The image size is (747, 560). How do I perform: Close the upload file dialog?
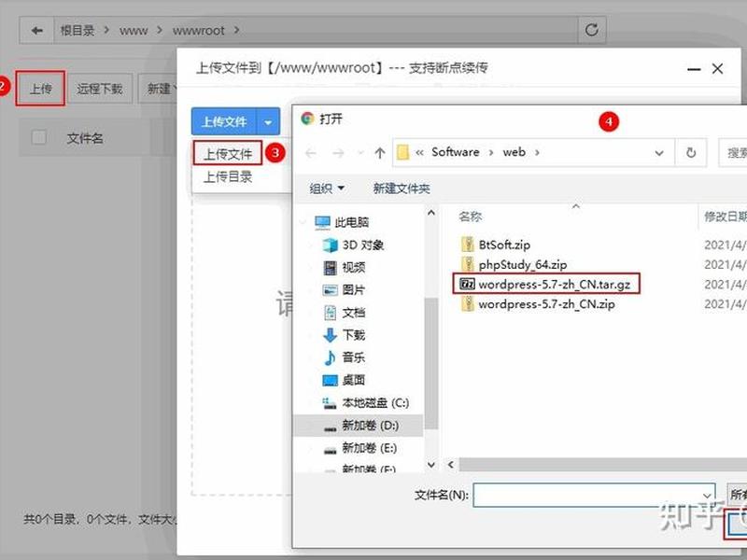click(717, 68)
